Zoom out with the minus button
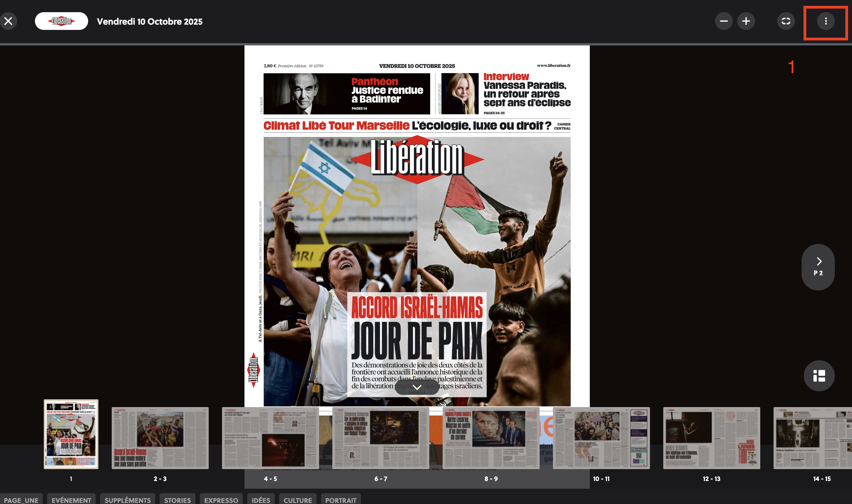852x504 pixels. [x=724, y=21]
